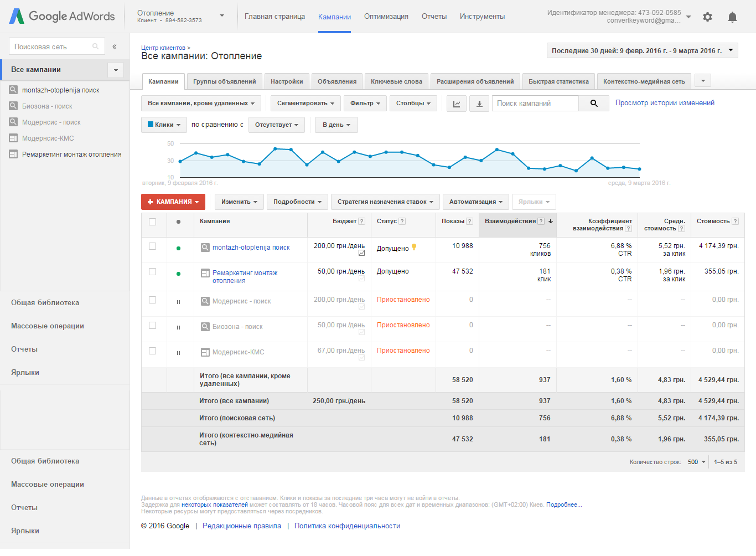756x556 pixels.
Task: Open Просмотр истории изменений link
Action: (x=665, y=103)
